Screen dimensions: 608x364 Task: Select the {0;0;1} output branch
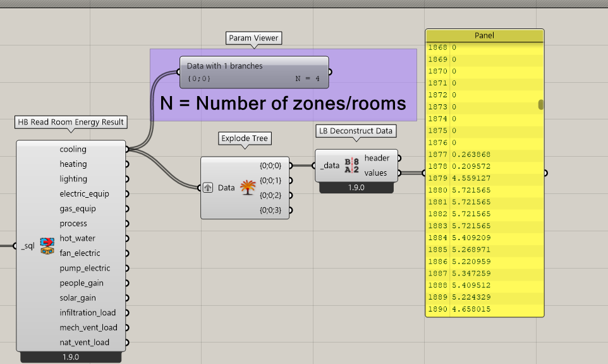point(271,181)
